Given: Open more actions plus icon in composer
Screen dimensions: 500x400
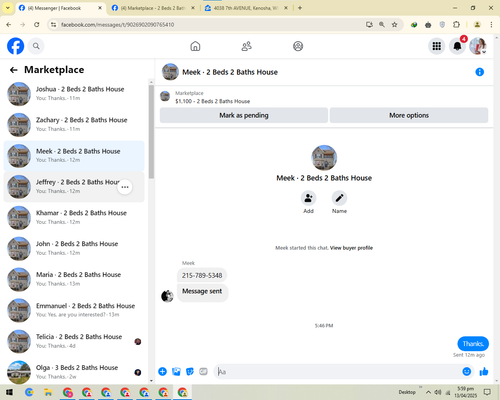Looking at the screenshot, I should click(x=162, y=371).
